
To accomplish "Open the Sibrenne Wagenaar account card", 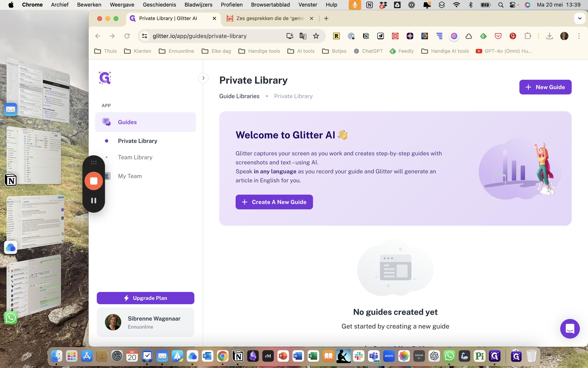I will 146,322.
